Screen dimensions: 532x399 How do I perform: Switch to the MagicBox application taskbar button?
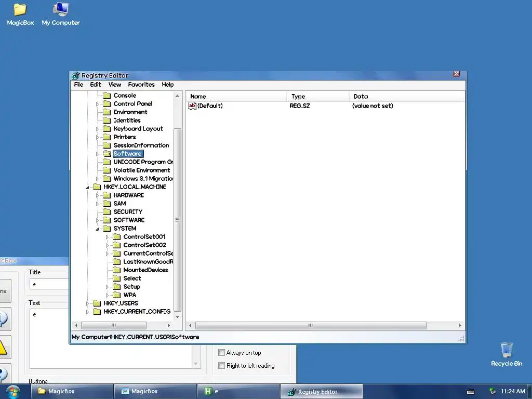click(155, 391)
